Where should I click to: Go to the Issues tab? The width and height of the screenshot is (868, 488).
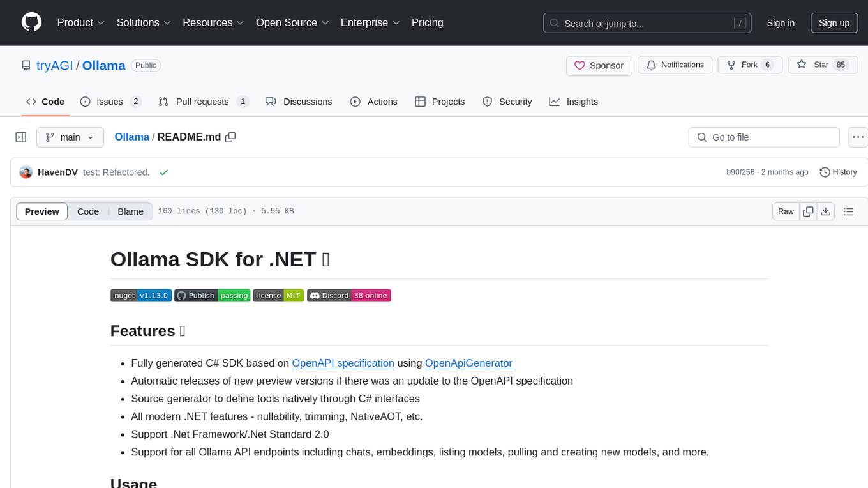pos(110,102)
